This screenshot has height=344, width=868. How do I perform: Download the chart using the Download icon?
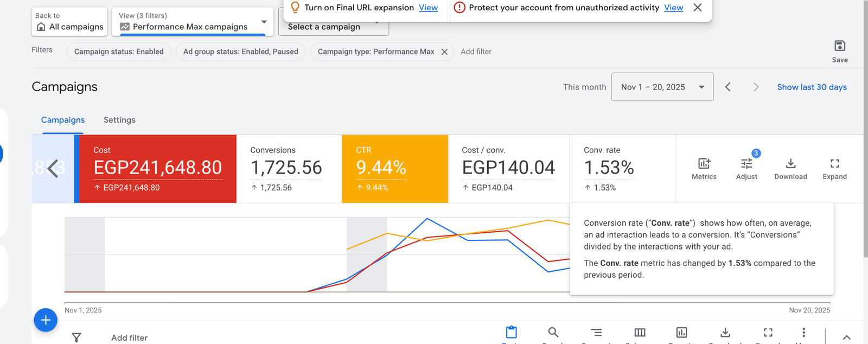[x=790, y=164]
